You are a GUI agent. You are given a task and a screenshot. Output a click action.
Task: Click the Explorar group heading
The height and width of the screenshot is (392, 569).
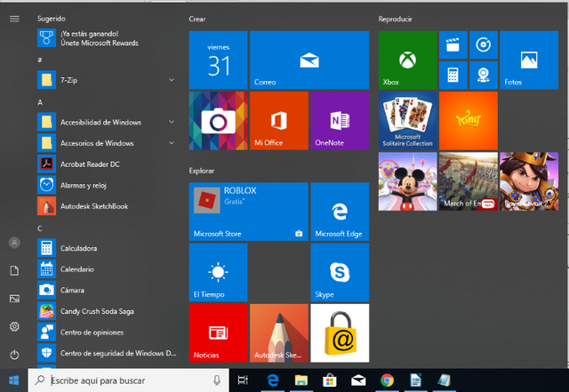tap(202, 171)
